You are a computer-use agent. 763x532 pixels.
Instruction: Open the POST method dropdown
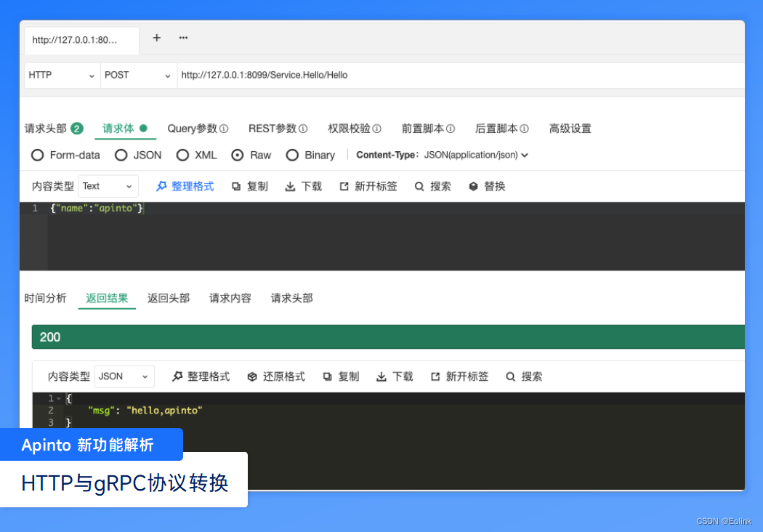(x=139, y=76)
